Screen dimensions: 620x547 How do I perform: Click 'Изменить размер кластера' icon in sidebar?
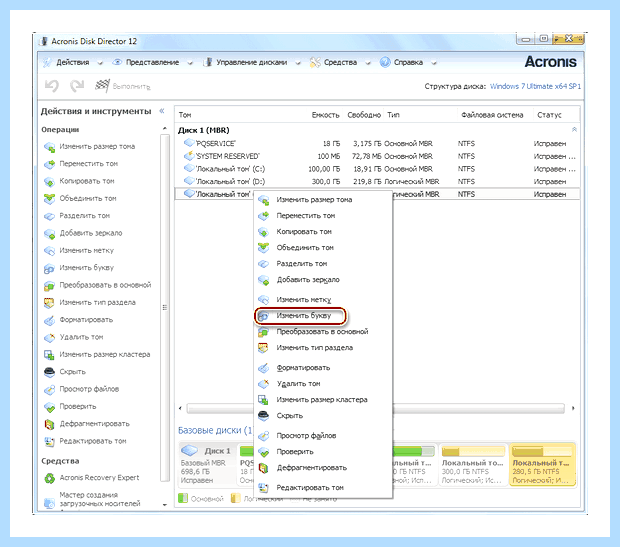pos(49,355)
